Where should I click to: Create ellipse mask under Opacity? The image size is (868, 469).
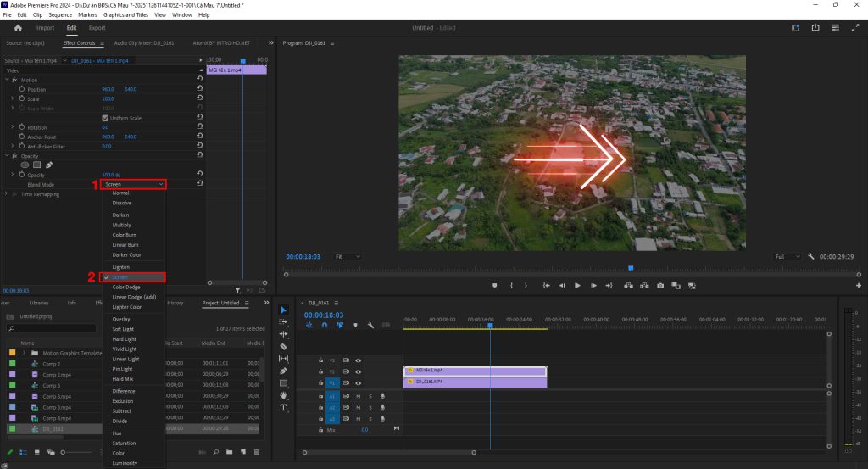point(25,165)
